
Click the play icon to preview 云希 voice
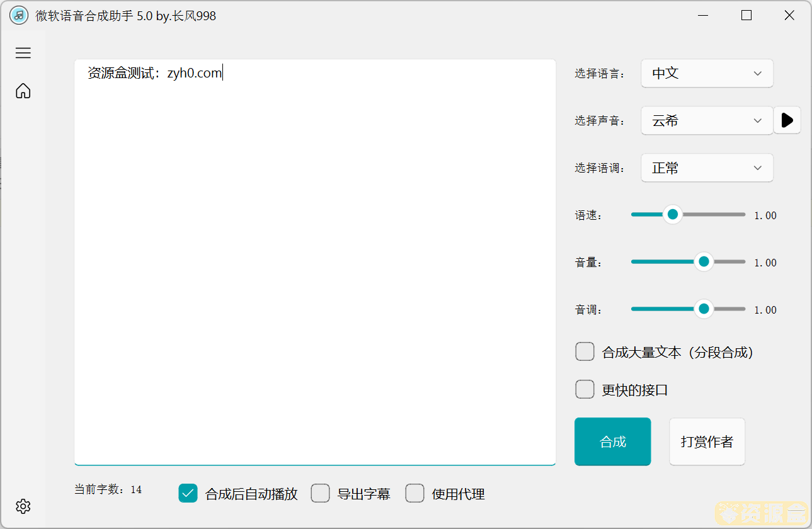click(787, 120)
